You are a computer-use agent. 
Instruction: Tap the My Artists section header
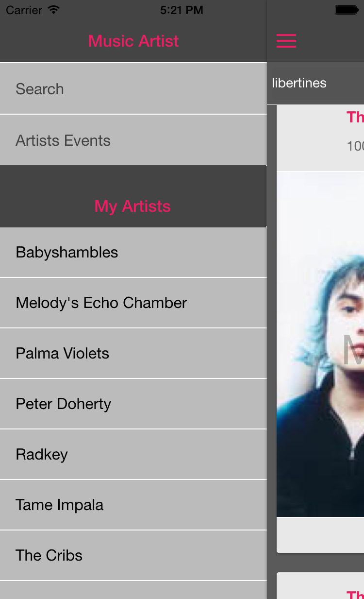click(x=132, y=206)
